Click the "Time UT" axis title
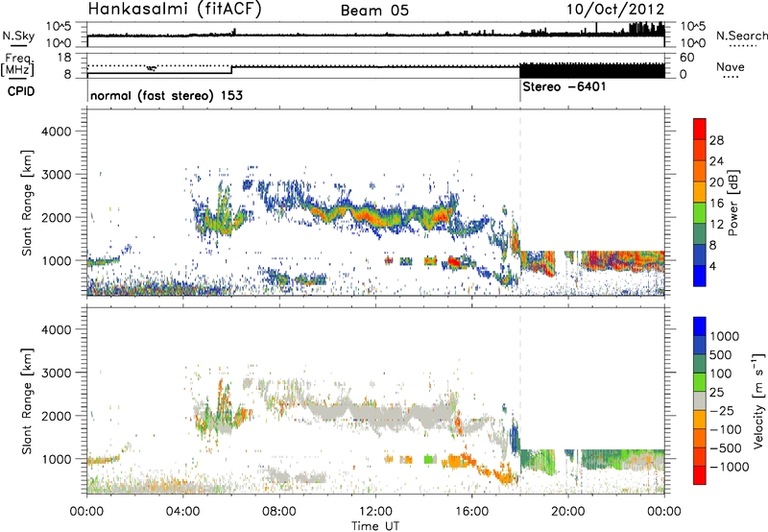The height and width of the screenshot is (532, 768). (x=375, y=526)
